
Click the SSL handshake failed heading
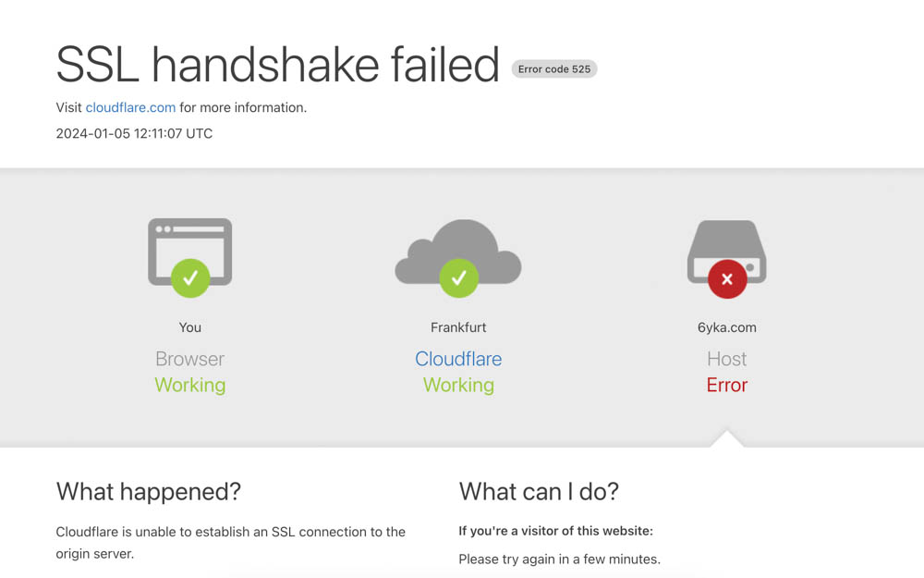[277, 65]
